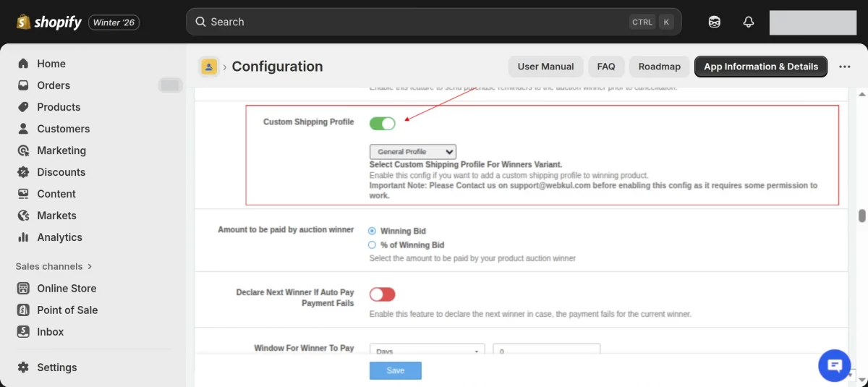Open the Sidekick assistant icon
Viewport: 868px width, 387px height.
[x=714, y=22]
